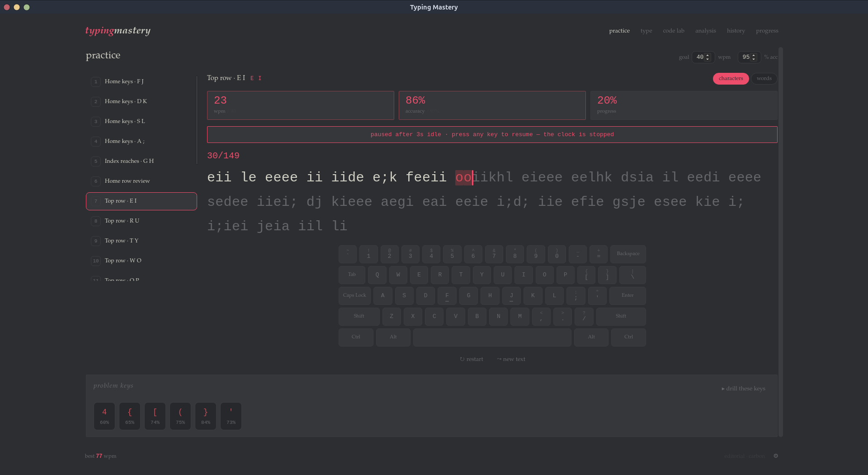
Task: Click the semicolon key on virtual keyboard
Action: coord(576,296)
